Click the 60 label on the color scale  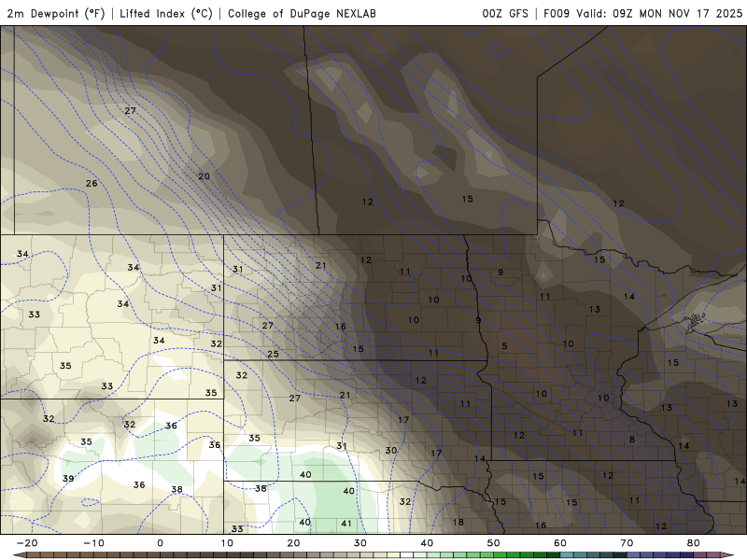click(560, 543)
